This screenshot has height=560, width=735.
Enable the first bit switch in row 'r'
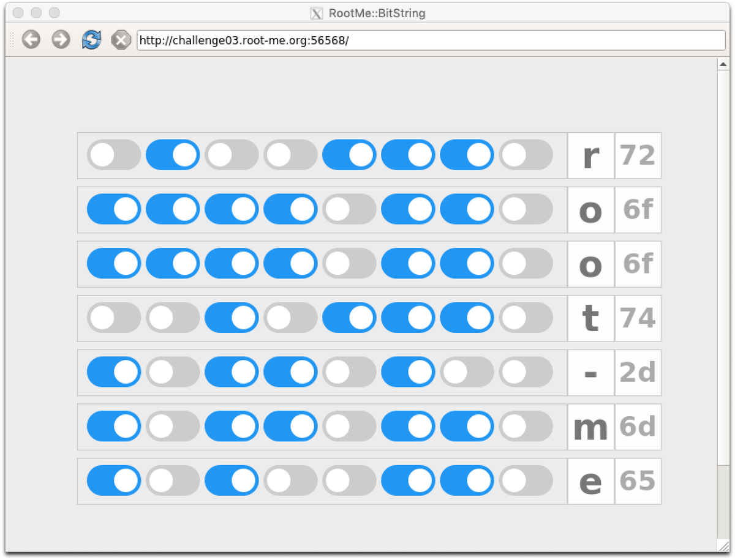click(113, 155)
